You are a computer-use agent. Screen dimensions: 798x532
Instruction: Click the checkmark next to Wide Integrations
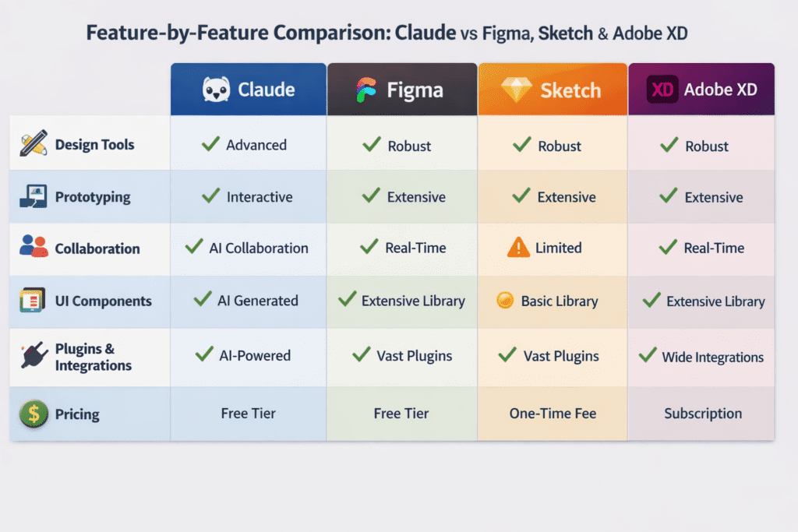[647, 356]
